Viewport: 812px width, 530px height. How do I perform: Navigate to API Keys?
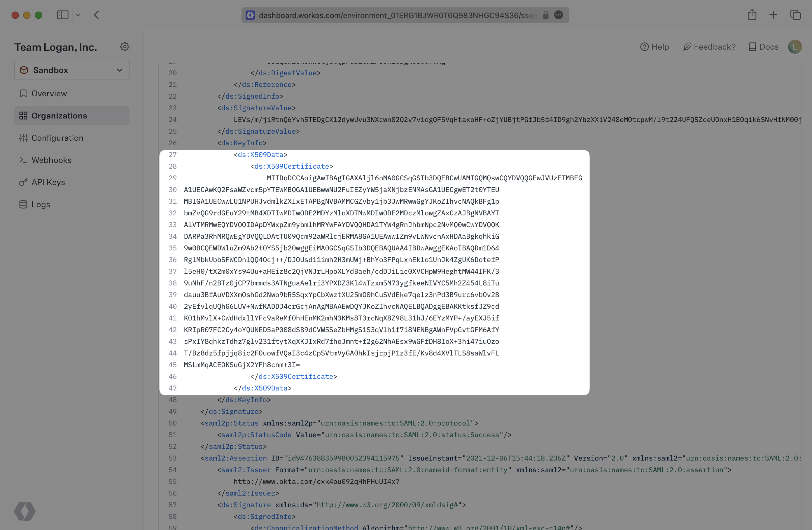pos(48,182)
